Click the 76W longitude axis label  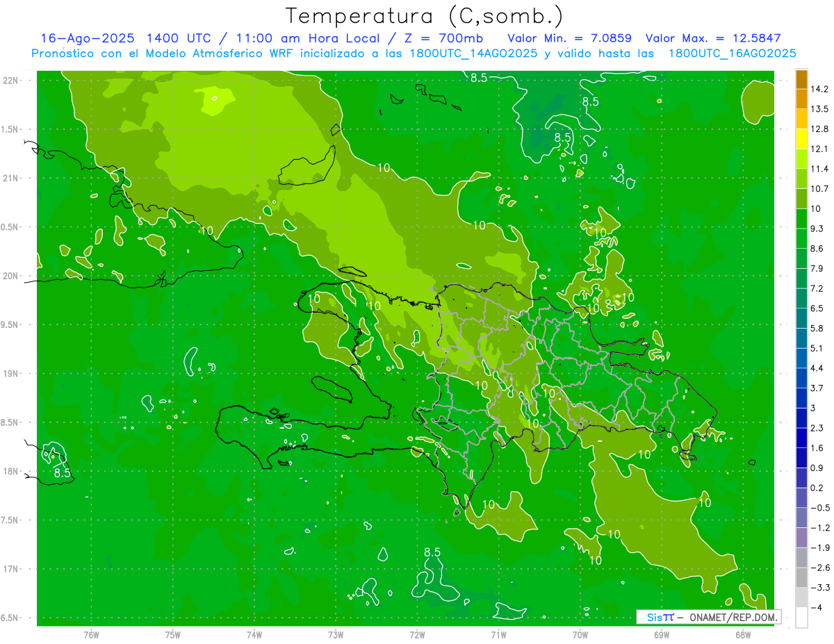pos(91,635)
